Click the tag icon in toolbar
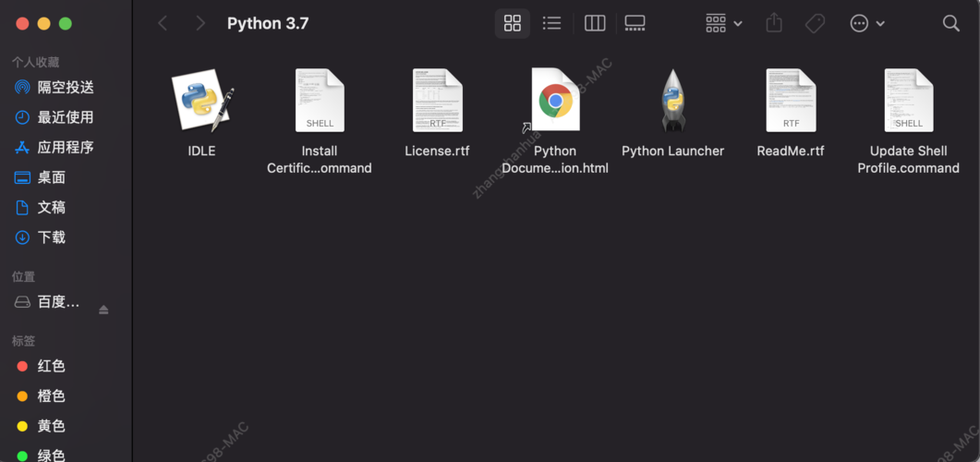 pyautogui.click(x=815, y=24)
